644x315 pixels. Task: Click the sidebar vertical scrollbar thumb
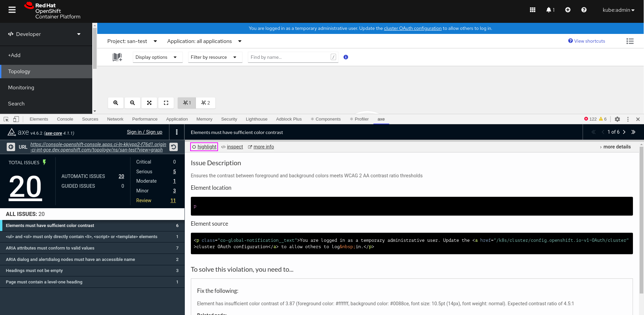pos(95,48)
